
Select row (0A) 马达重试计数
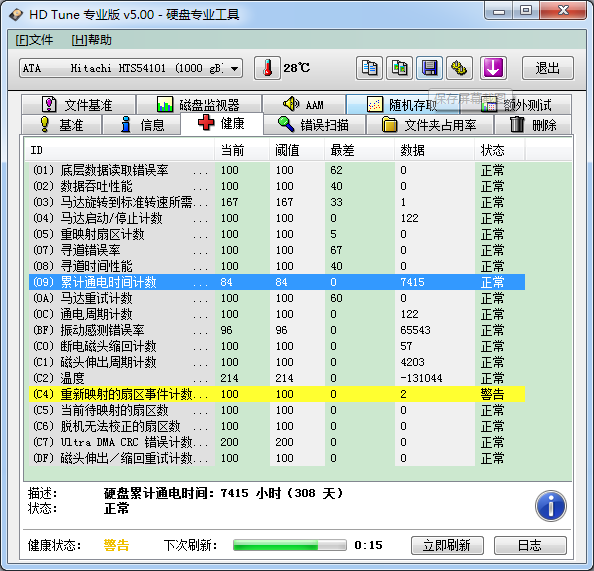[x=277, y=298]
